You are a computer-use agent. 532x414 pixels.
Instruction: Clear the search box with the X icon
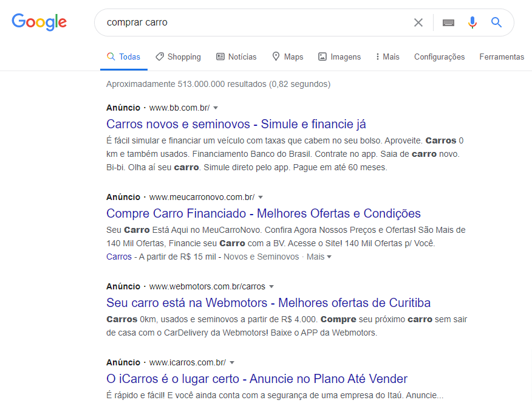418,22
